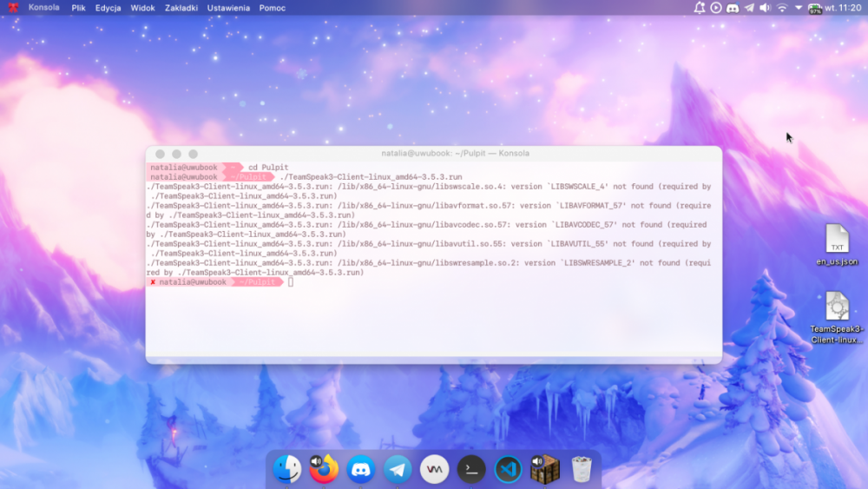Open the volume control in the tray
Viewport: 868px width, 489px height.
click(x=765, y=8)
